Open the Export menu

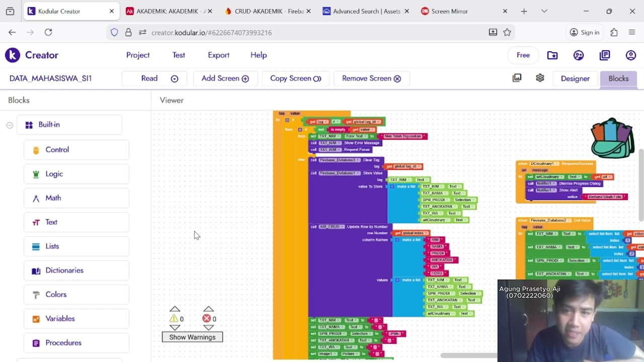click(218, 55)
